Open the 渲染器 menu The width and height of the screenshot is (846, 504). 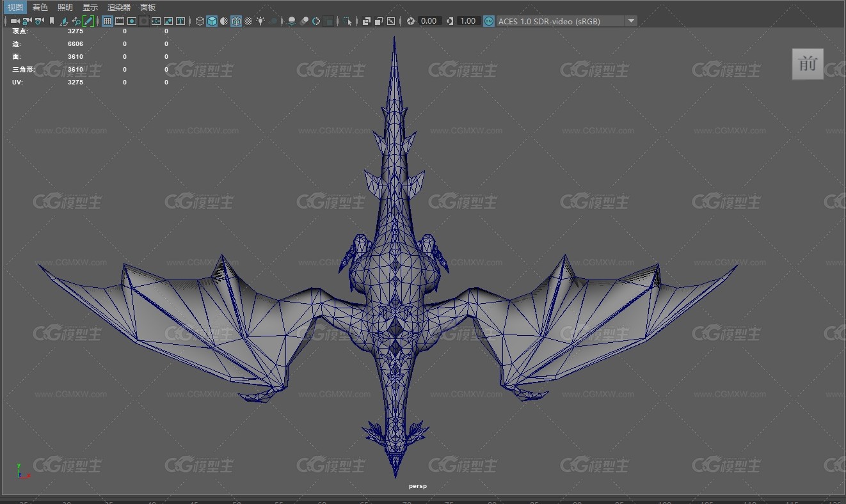(119, 7)
